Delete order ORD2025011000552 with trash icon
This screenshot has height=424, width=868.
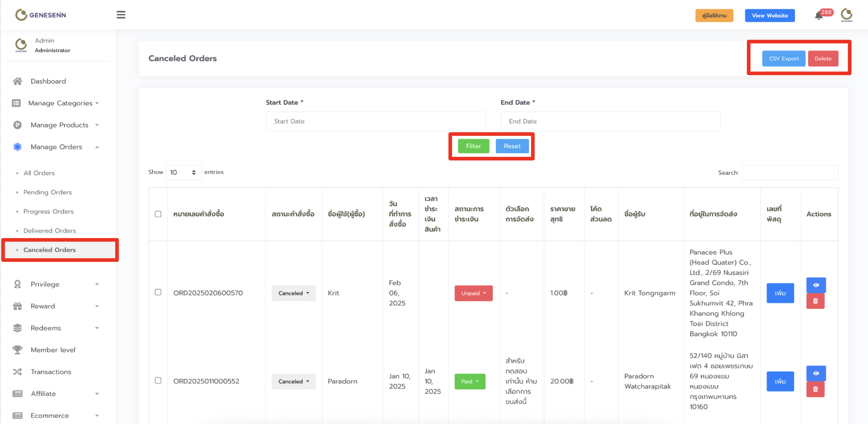tap(815, 389)
